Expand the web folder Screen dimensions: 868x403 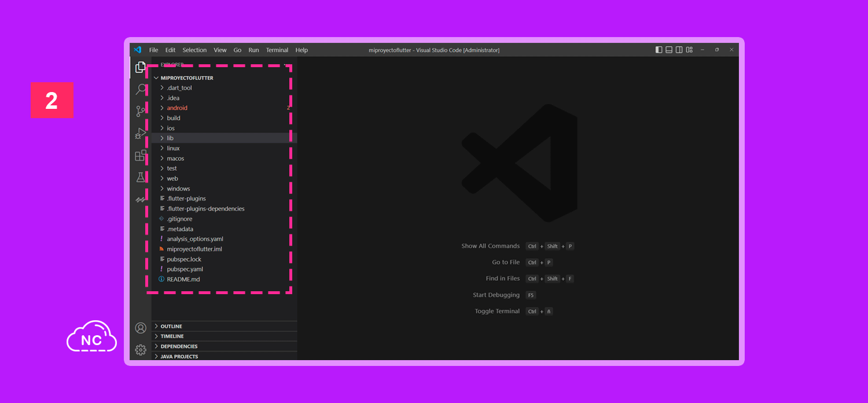(224, 178)
